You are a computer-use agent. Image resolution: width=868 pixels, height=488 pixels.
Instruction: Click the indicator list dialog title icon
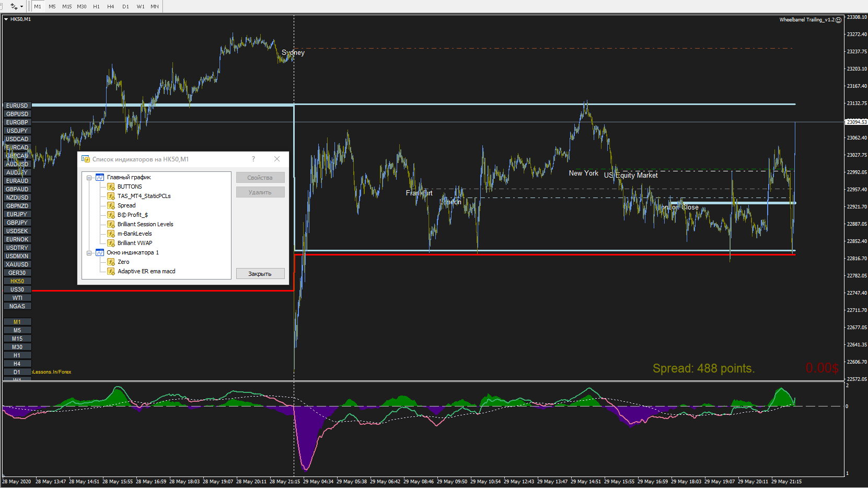[86, 159]
